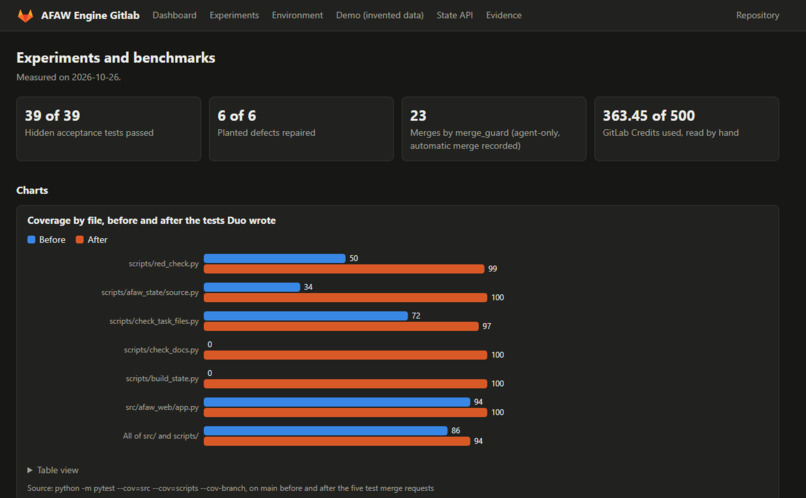Click the scripts/red_check.py axis label
The height and width of the screenshot is (498, 806).
[x=163, y=264]
